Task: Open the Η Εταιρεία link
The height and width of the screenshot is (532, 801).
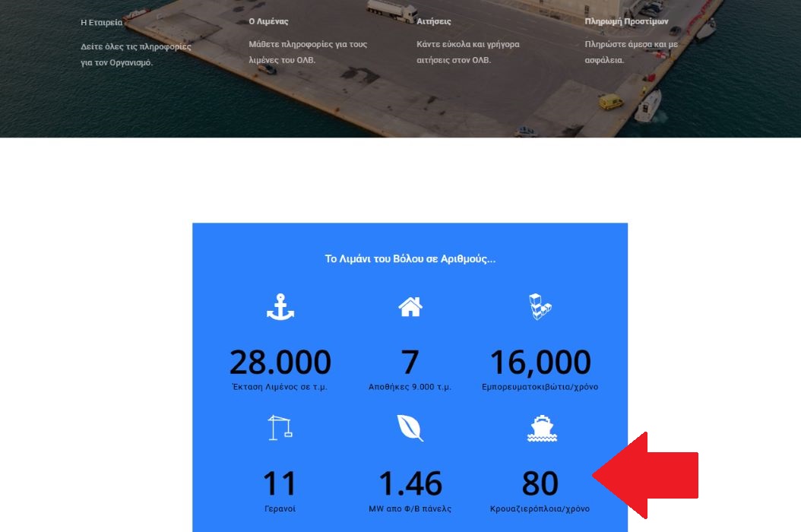Action: click(102, 23)
